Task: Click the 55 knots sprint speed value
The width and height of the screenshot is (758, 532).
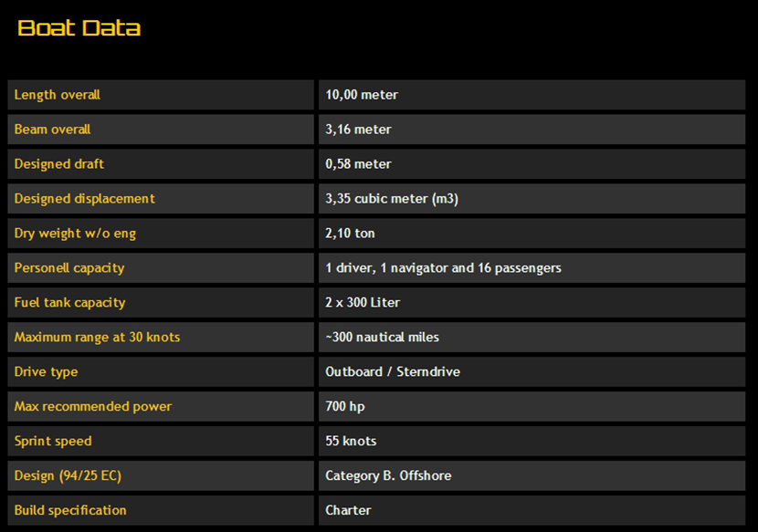Action: [351, 442]
